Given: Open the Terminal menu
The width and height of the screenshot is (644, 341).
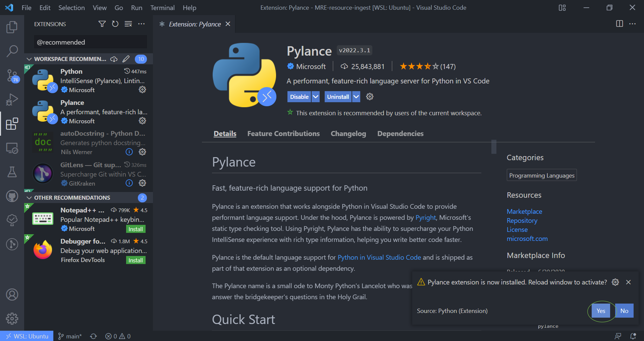Looking at the screenshot, I should 162,8.
